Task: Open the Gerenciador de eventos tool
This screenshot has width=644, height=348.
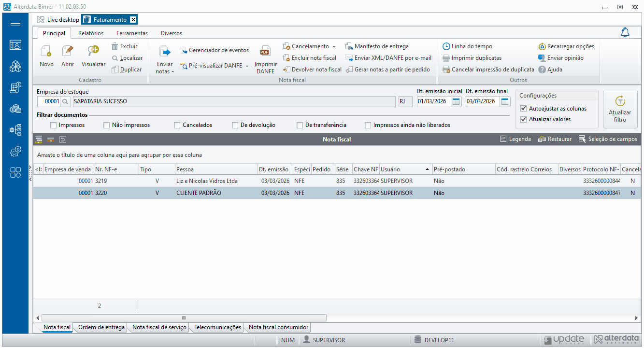Action: (x=214, y=50)
